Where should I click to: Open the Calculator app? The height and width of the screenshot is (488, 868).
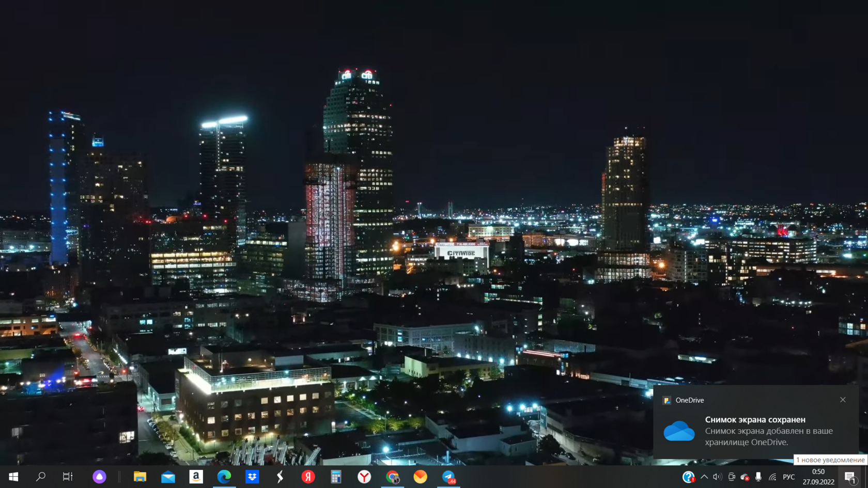pos(336,477)
